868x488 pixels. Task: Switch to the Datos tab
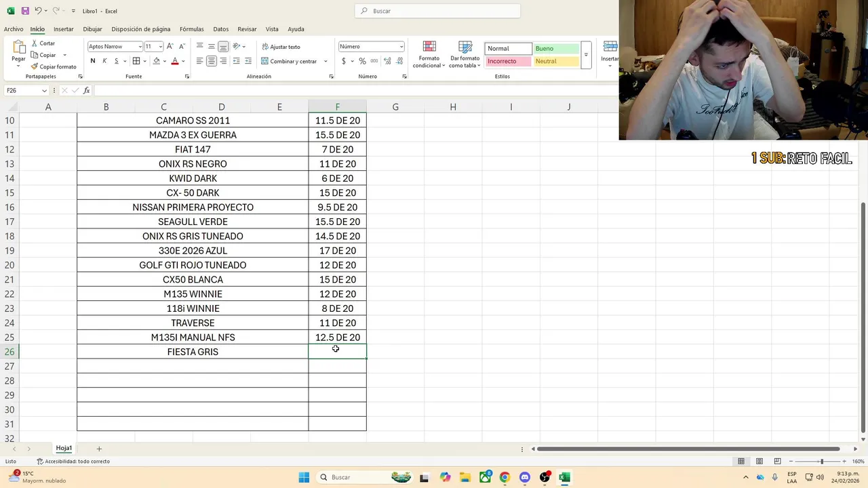tap(221, 29)
